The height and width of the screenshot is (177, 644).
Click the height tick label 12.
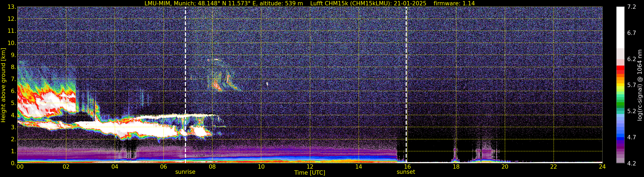click(12, 19)
